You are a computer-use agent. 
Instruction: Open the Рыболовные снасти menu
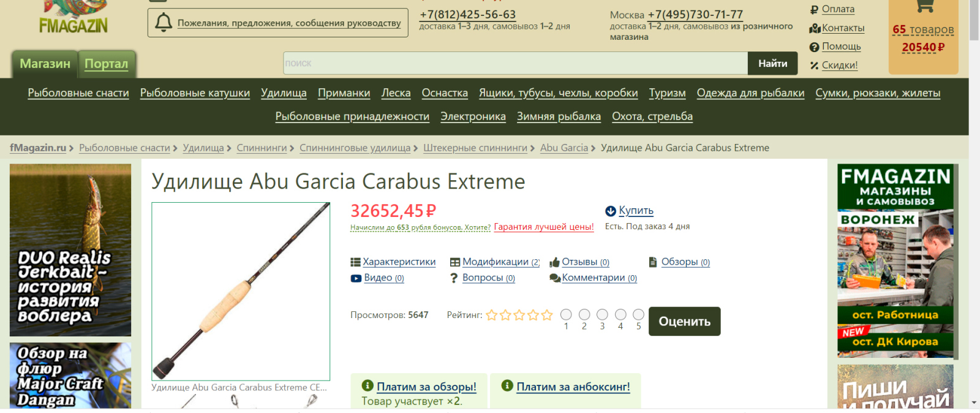(78, 93)
